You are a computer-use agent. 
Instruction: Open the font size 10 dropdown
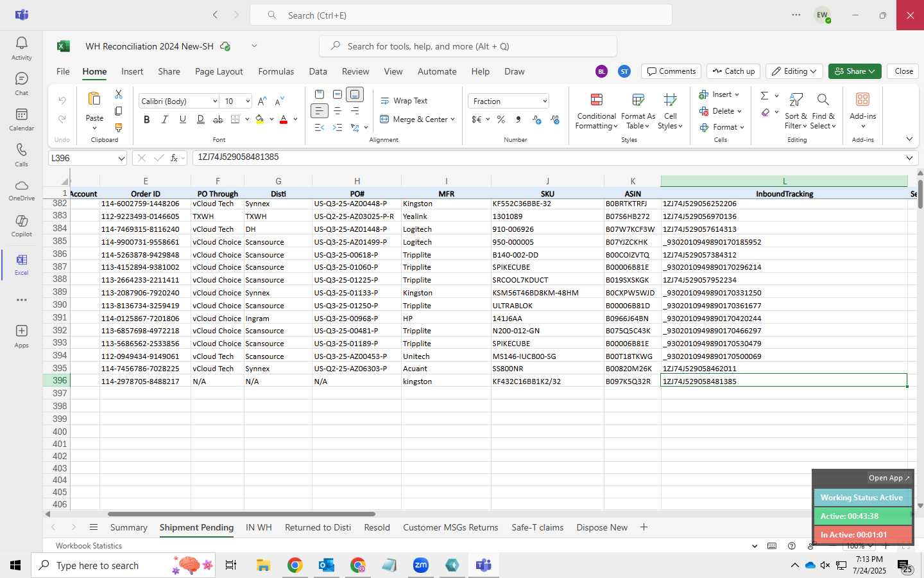[247, 101]
